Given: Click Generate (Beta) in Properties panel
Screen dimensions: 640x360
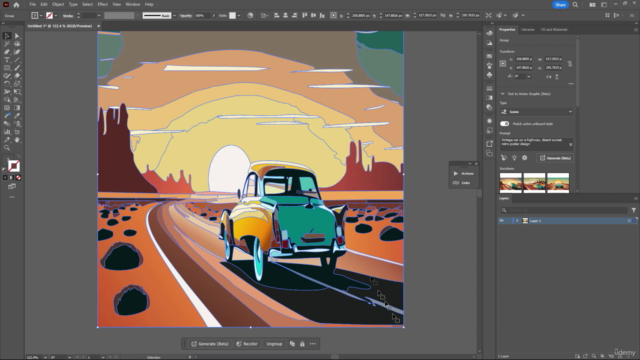Looking at the screenshot, I should (x=555, y=158).
